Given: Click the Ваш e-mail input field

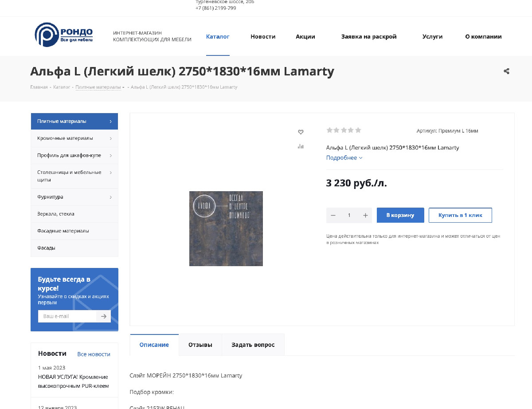Looking at the screenshot, I should click(x=67, y=316).
